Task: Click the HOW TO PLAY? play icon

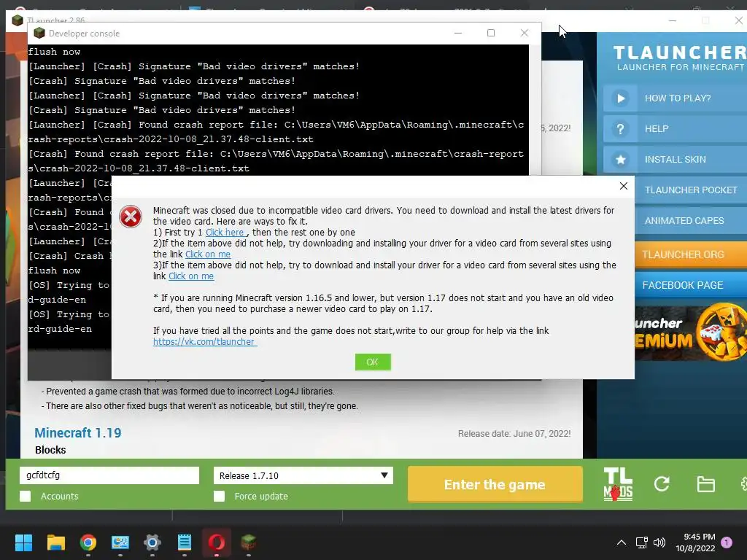Action: 620,98
